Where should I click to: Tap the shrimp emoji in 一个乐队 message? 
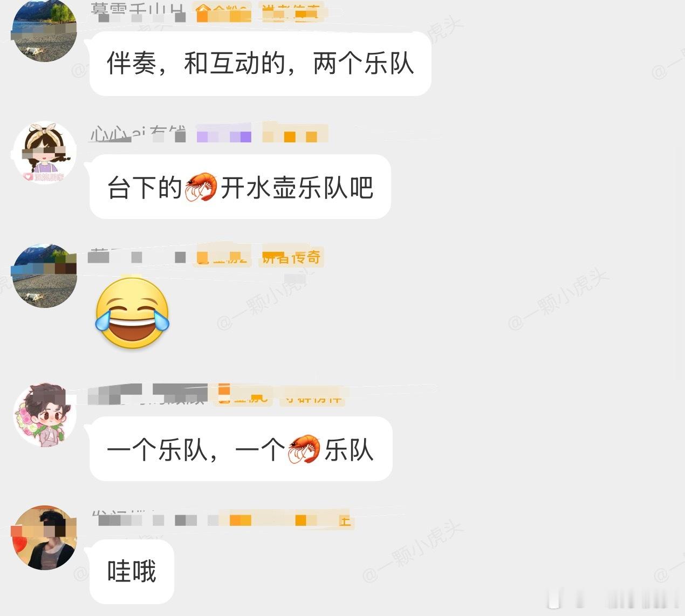click(x=304, y=449)
